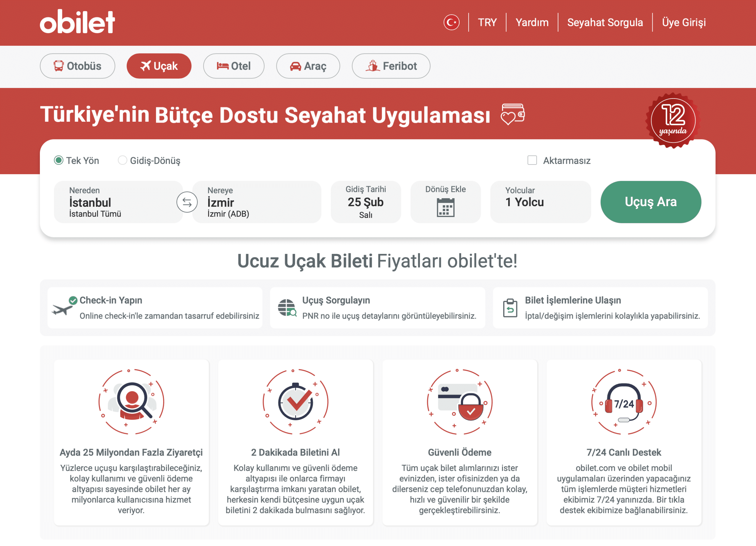Select the Gidiş-Dönüş radio option
The image size is (756, 546).
point(122,160)
